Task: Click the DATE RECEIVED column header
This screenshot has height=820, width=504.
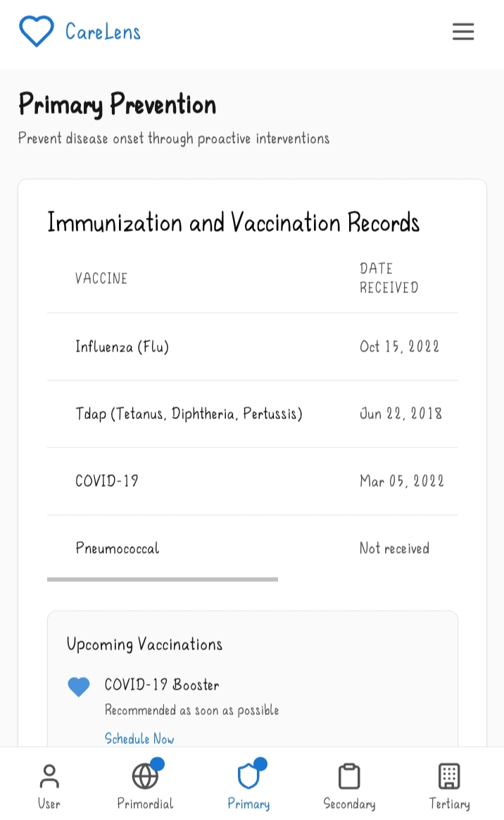Action: [389, 278]
